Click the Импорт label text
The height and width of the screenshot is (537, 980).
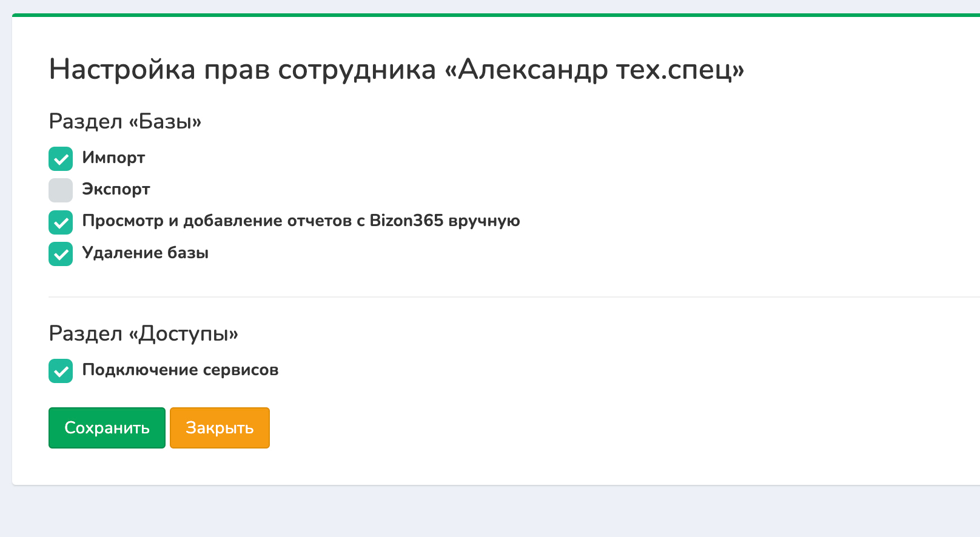point(113,158)
